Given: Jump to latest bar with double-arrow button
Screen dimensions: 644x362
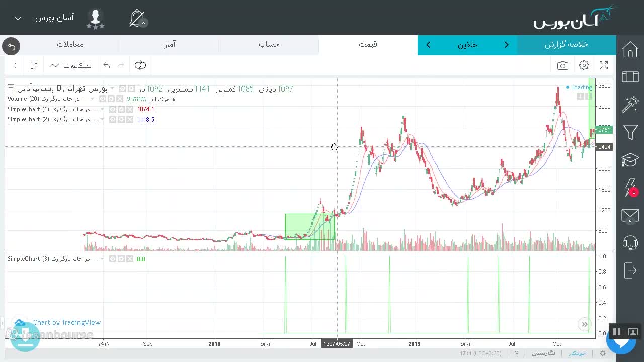Looking at the screenshot, I should click(585, 324).
